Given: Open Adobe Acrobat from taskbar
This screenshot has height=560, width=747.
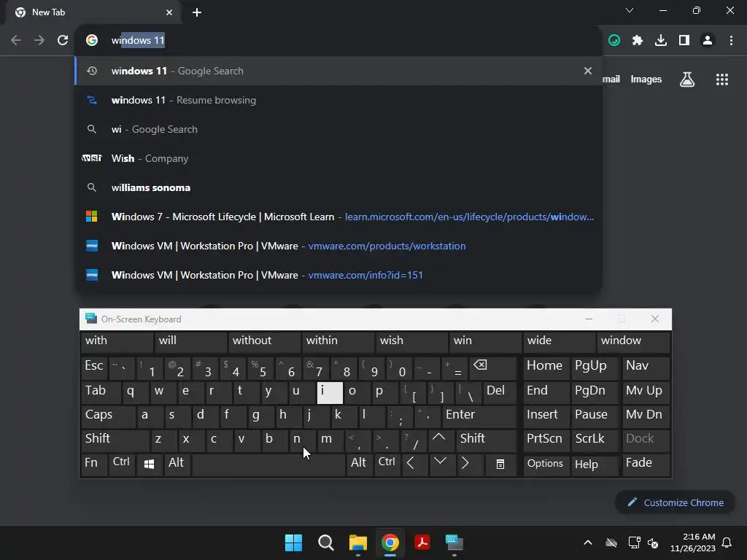Looking at the screenshot, I should (422, 542).
